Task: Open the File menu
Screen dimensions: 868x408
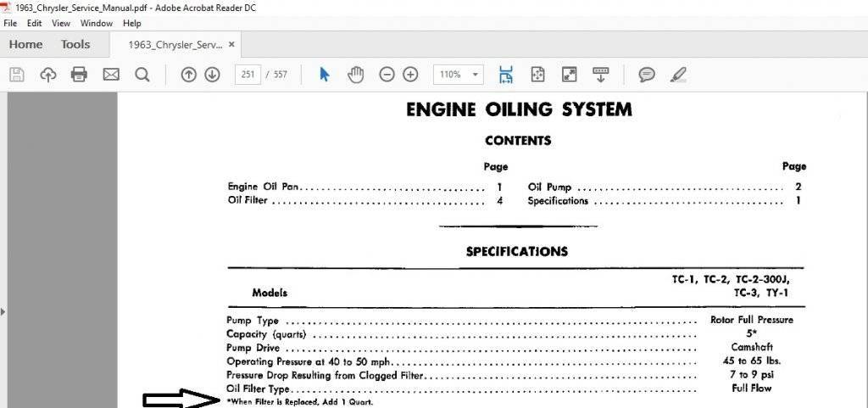Action: click(10, 24)
